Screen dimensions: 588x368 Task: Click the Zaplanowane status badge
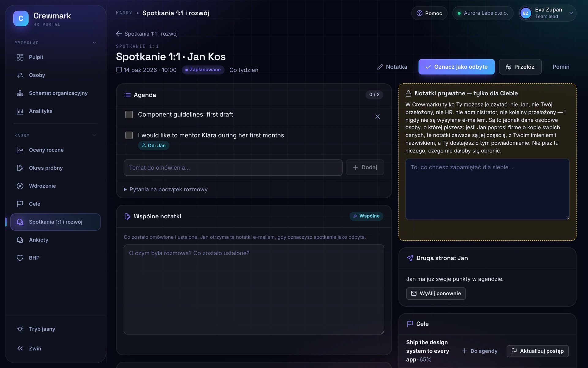click(203, 70)
